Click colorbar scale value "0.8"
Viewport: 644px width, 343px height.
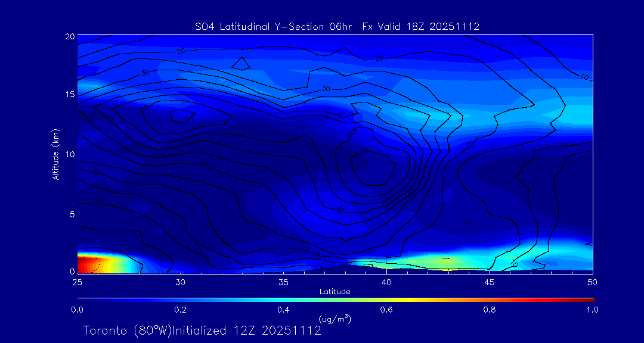pos(490,310)
